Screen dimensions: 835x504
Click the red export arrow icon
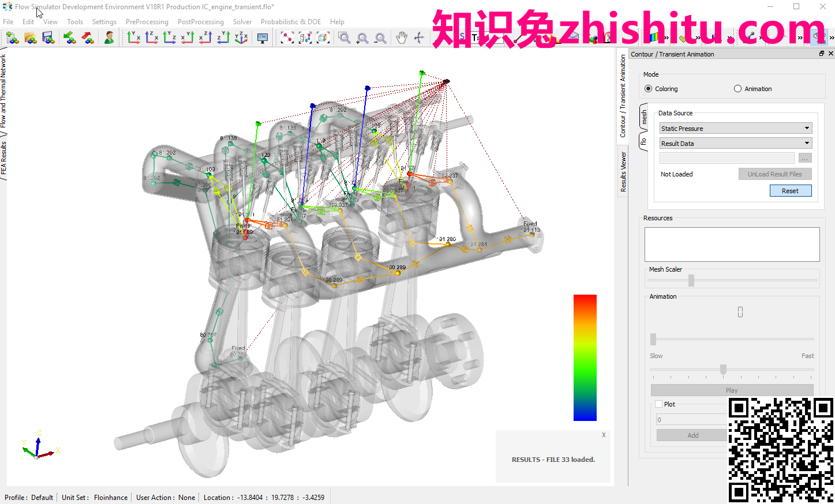click(88, 38)
